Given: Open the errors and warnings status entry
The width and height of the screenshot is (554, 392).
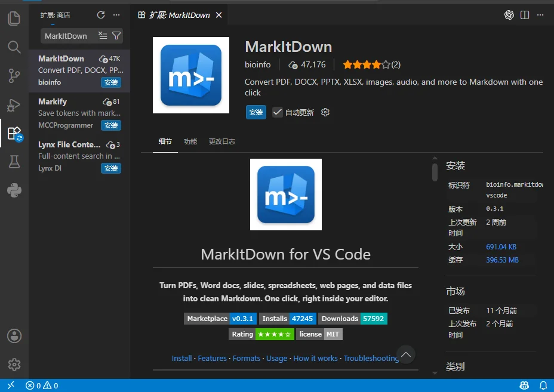Looking at the screenshot, I should (x=42, y=385).
